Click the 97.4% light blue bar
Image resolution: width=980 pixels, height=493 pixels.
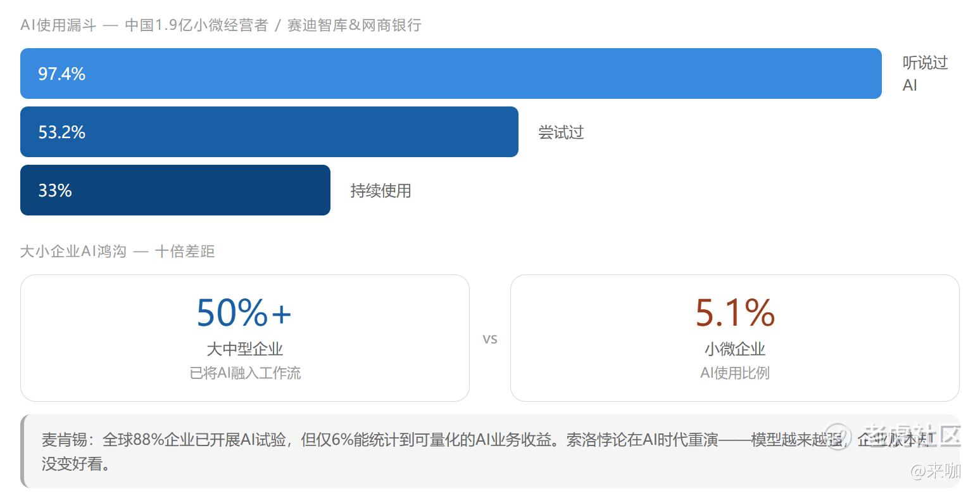tap(451, 74)
